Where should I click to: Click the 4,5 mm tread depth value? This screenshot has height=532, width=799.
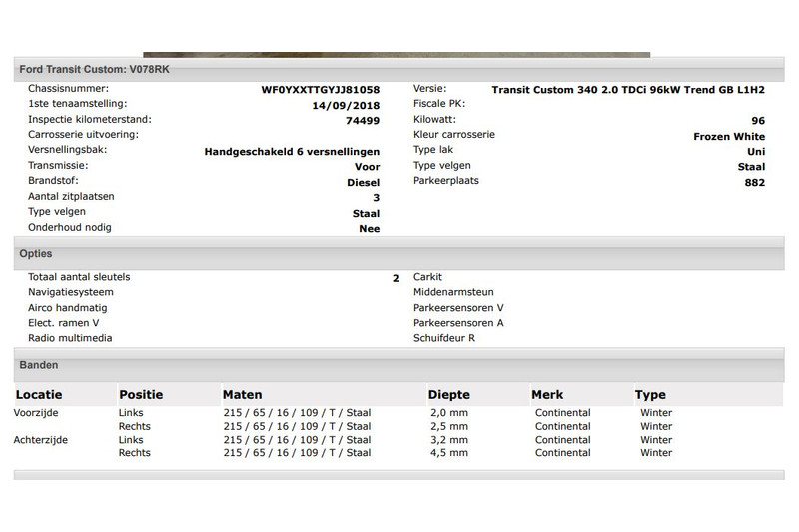click(x=446, y=452)
